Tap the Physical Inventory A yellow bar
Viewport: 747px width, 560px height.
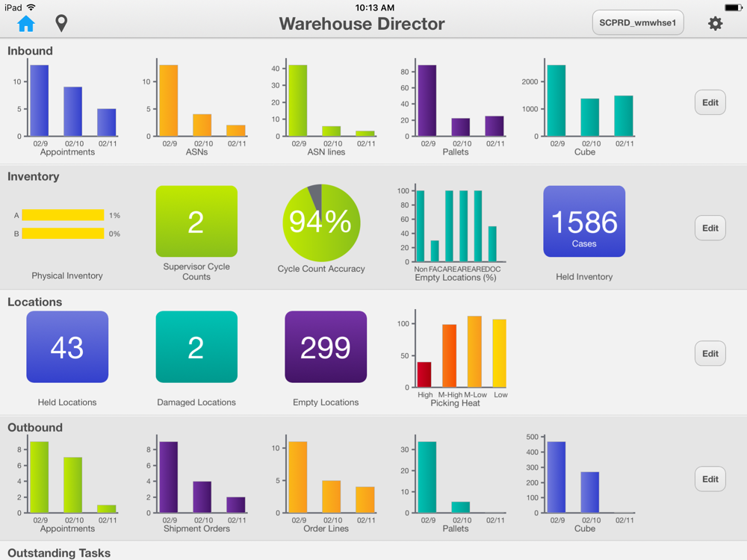click(x=63, y=215)
